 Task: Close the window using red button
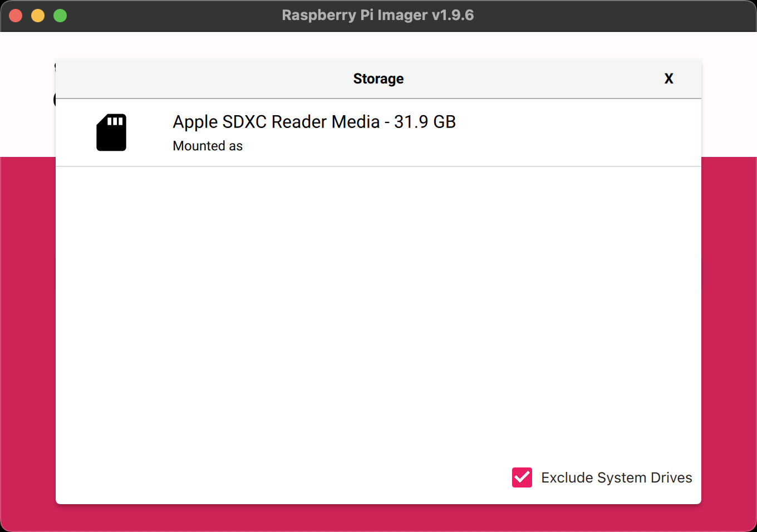16,16
